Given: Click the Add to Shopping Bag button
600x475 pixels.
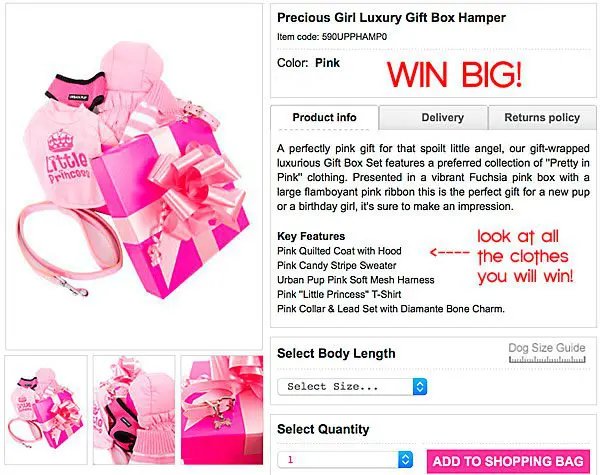Looking at the screenshot, I should point(508,461).
